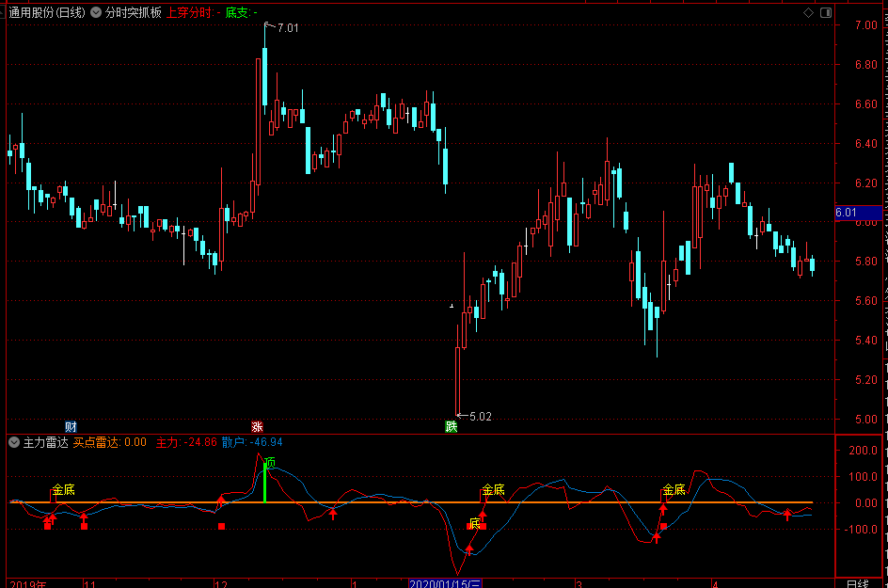This screenshot has width=888, height=588.
Task: Click the 7.00 price axis label
Action: (x=866, y=24)
